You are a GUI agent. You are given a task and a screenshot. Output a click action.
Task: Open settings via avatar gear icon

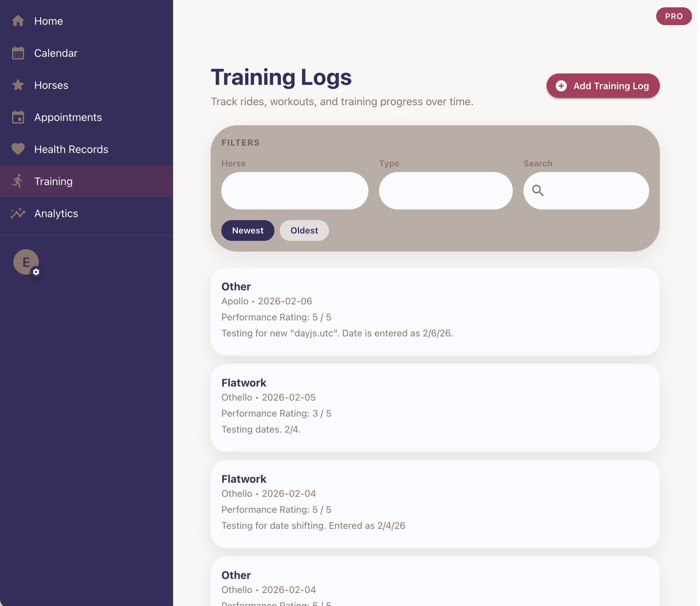pos(36,273)
